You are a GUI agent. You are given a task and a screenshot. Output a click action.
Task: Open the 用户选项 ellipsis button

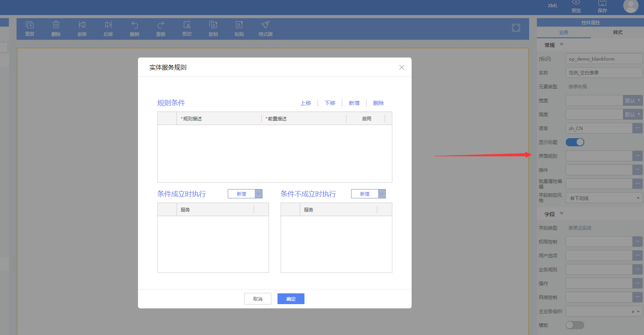click(x=637, y=255)
